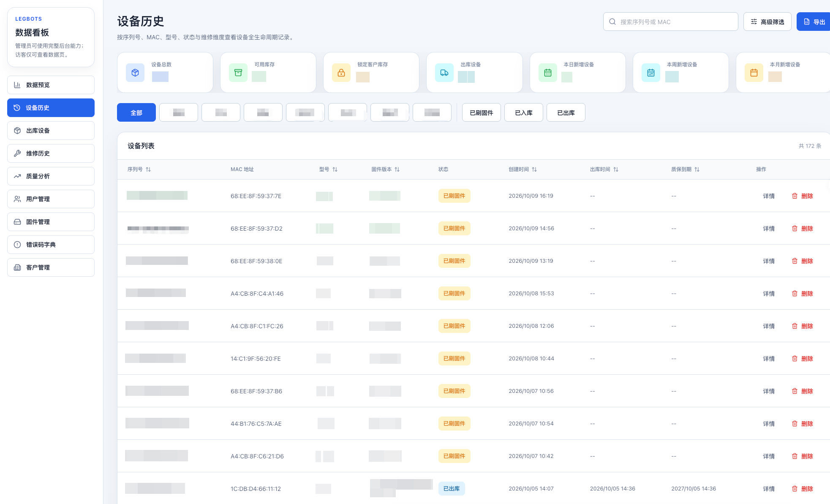Open 客户管理 sidebar item
Viewport: 830px width, 504px height.
[51, 267]
